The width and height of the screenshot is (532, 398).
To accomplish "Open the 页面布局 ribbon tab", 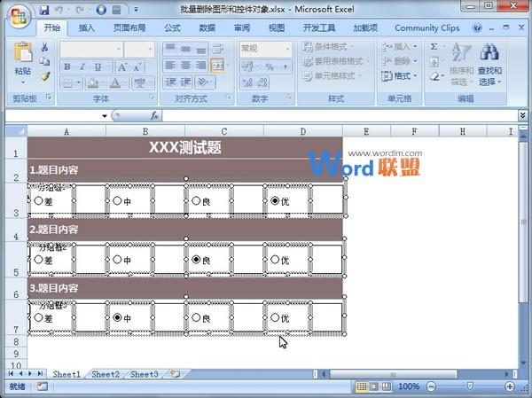I will 129,27.
